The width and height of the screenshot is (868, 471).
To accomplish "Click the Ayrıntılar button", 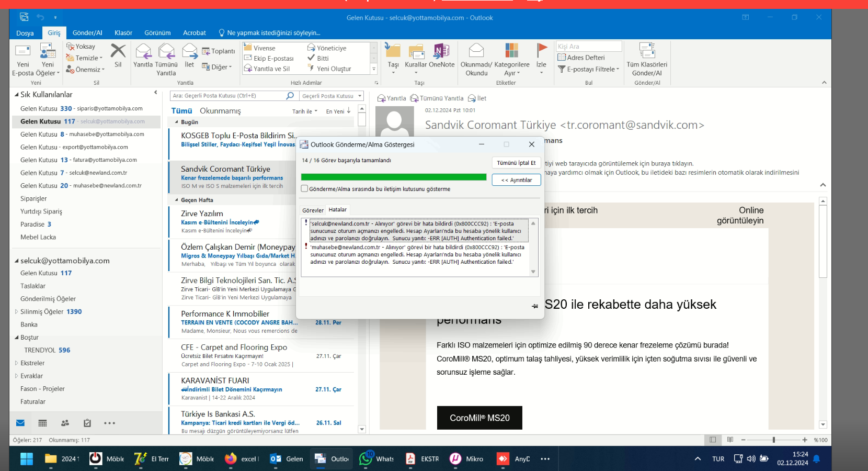I will coord(516,180).
